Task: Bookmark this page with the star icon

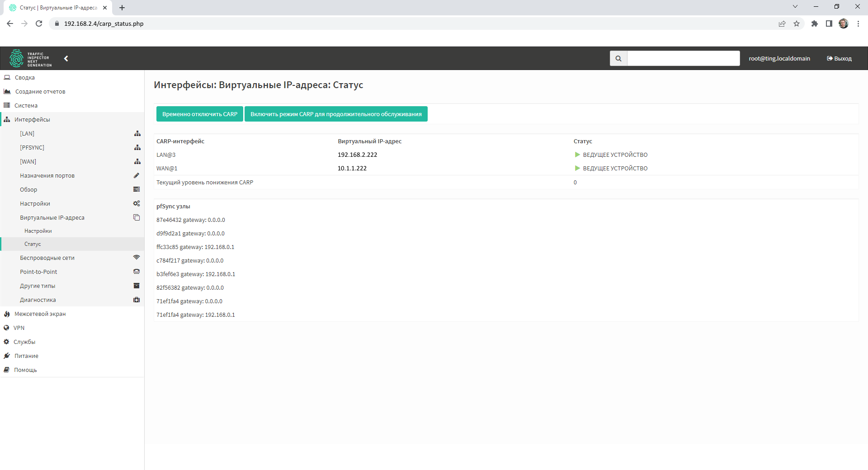Action: click(x=797, y=23)
